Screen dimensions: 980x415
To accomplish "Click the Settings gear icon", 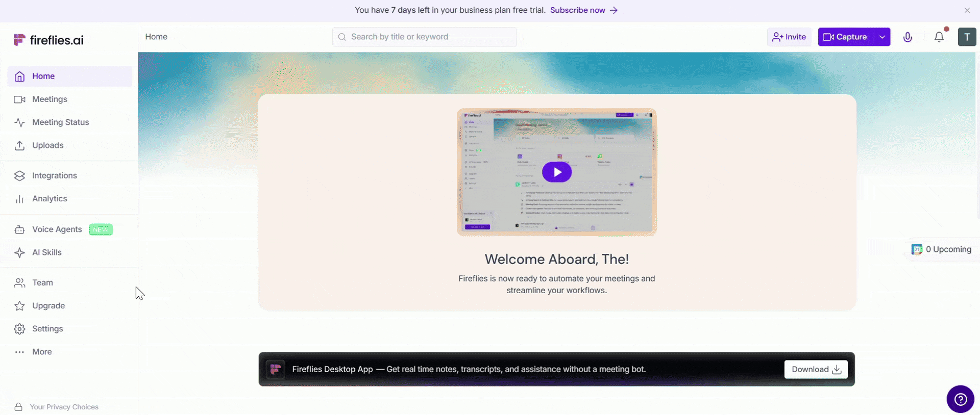I will 19,329.
